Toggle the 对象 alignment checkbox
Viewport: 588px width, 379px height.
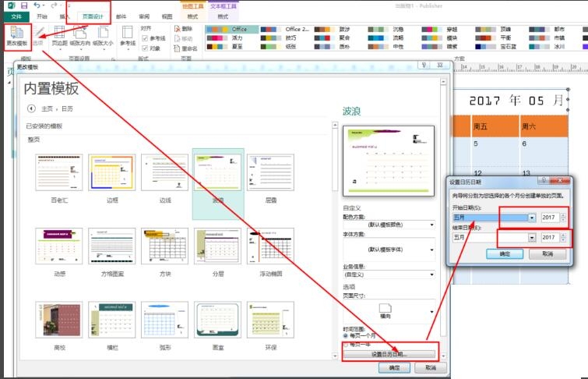145,48
